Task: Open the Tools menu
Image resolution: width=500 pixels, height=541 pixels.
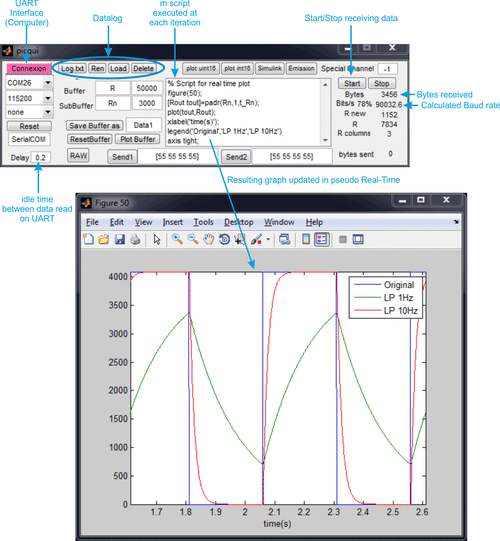Action: (203, 222)
